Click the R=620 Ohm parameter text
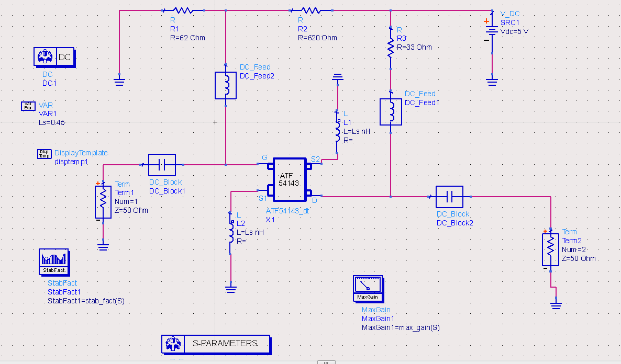Image resolution: width=621 pixels, height=364 pixels. pos(318,38)
